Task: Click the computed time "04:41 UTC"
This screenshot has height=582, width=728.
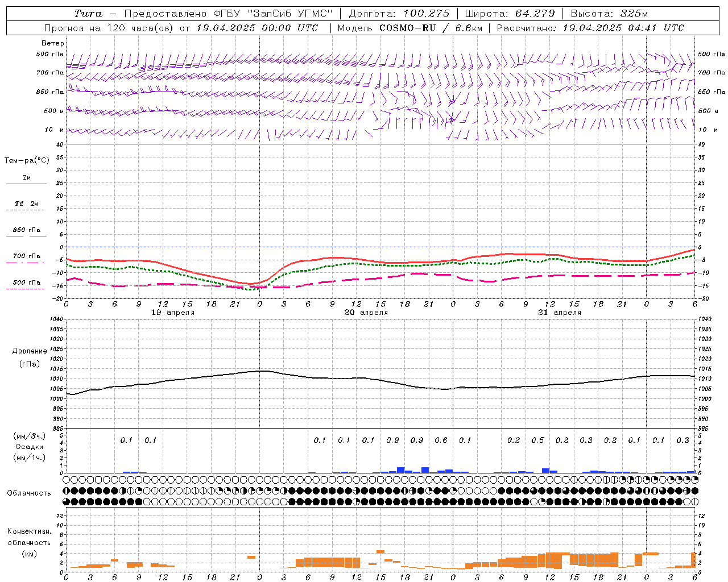Action: 655,28
